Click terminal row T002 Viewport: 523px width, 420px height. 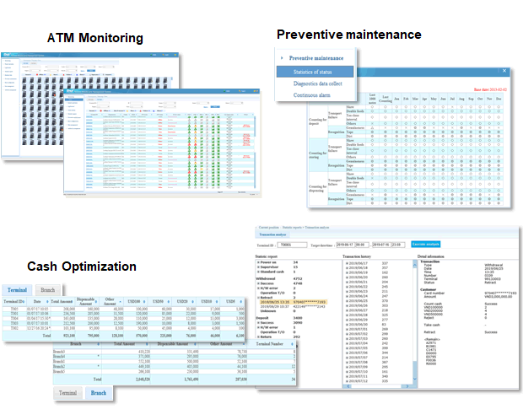124,328
